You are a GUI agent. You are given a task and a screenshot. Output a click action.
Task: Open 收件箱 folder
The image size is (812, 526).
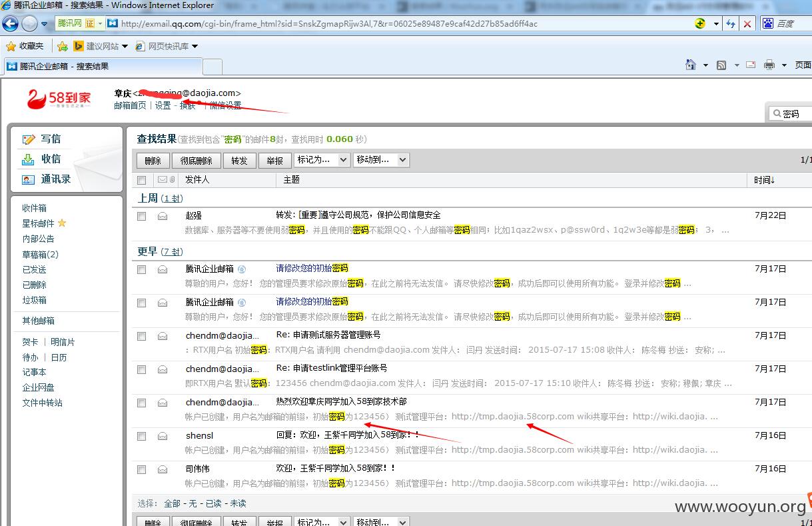coord(34,208)
